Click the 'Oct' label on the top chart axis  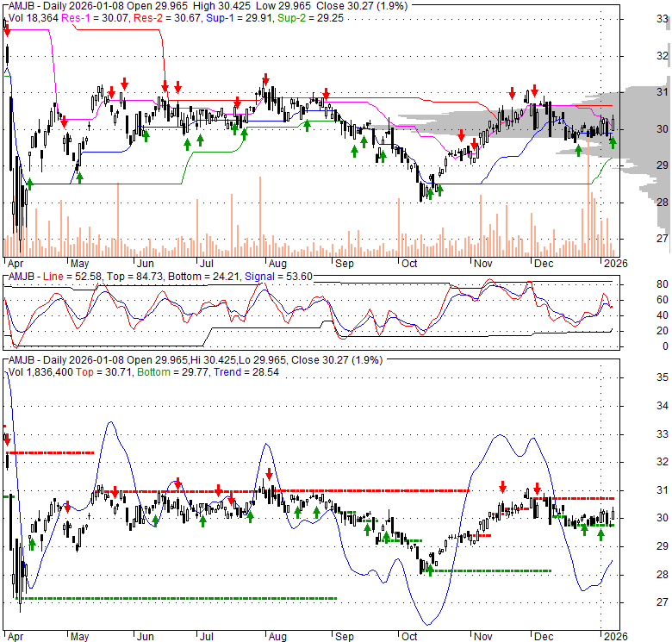409,263
